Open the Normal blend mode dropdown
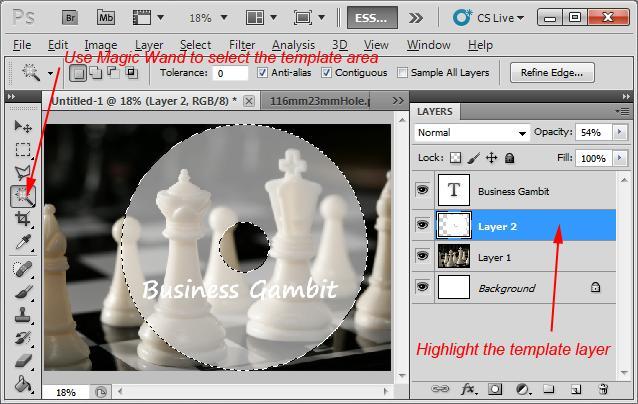The height and width of the screenshot is (404, 638). click(472, 133)
